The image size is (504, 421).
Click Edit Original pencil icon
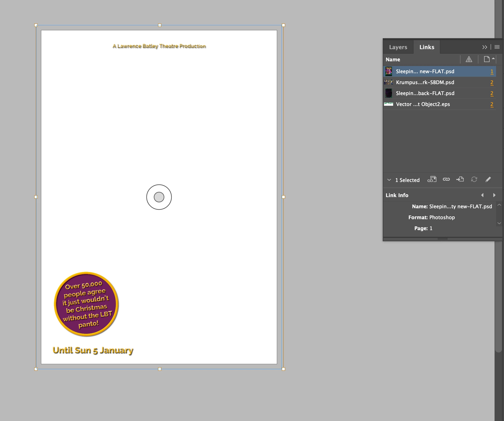488,179
